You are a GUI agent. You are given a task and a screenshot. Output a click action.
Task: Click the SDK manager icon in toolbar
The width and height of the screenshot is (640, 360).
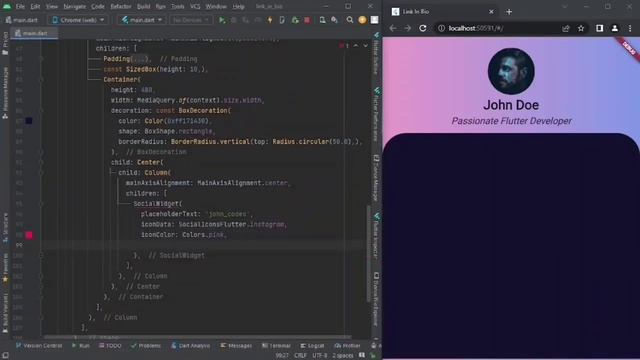335,20
